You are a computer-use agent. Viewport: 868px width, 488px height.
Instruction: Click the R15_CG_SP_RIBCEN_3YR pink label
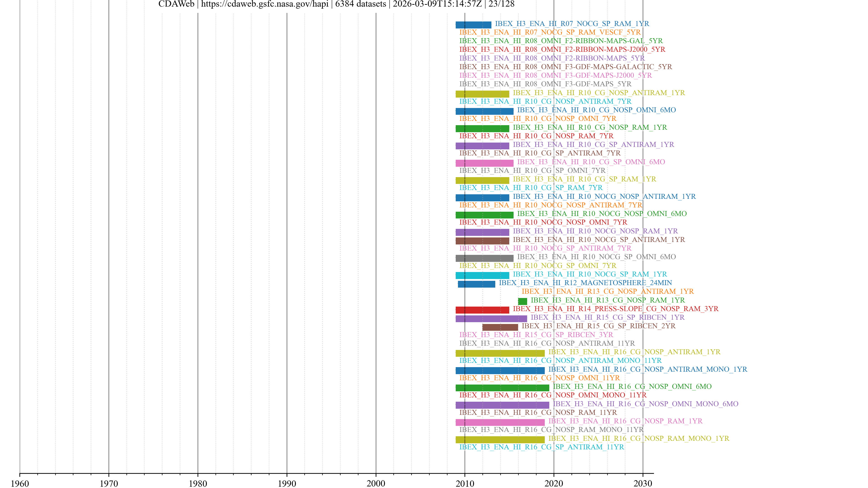pos(536,334)
